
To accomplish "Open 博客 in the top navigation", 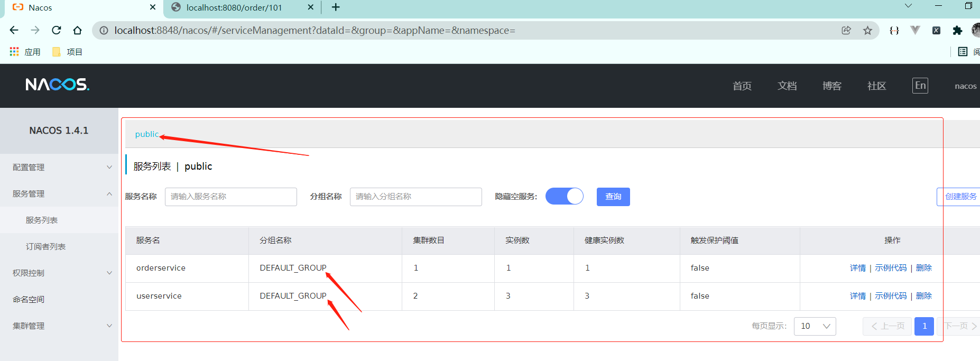I will coord(832,86).
